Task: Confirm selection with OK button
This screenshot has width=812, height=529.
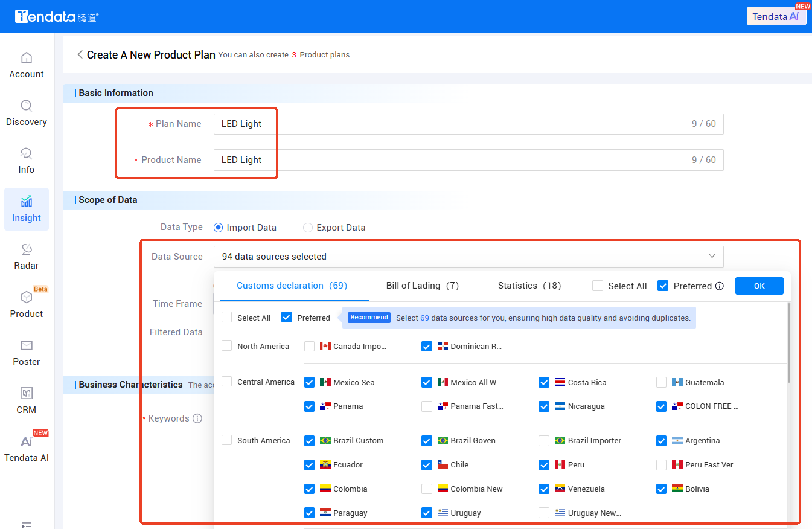Action: (x=759, y=286)
